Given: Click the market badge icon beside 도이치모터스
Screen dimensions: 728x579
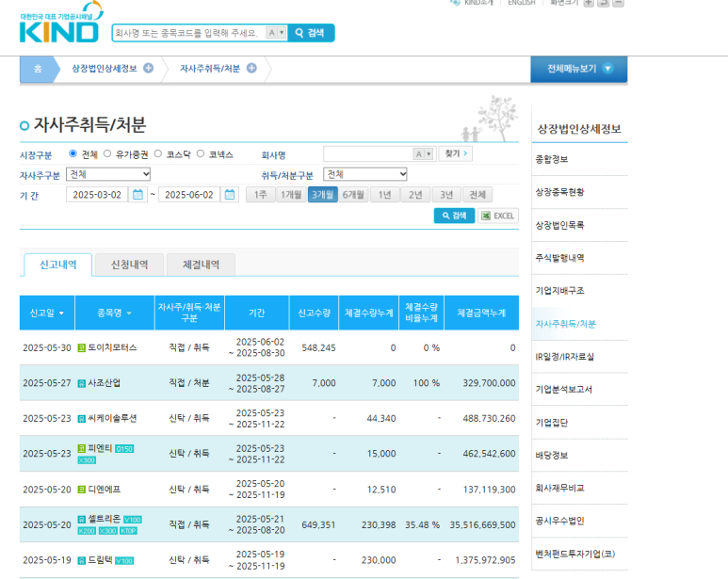Looking at the screenshot, I should click(81, 348).
